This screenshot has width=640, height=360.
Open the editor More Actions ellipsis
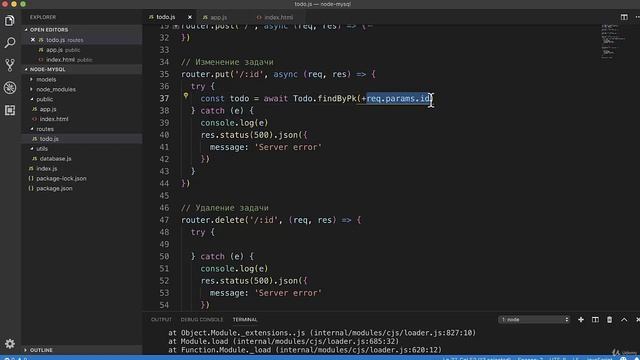(637, 17)
